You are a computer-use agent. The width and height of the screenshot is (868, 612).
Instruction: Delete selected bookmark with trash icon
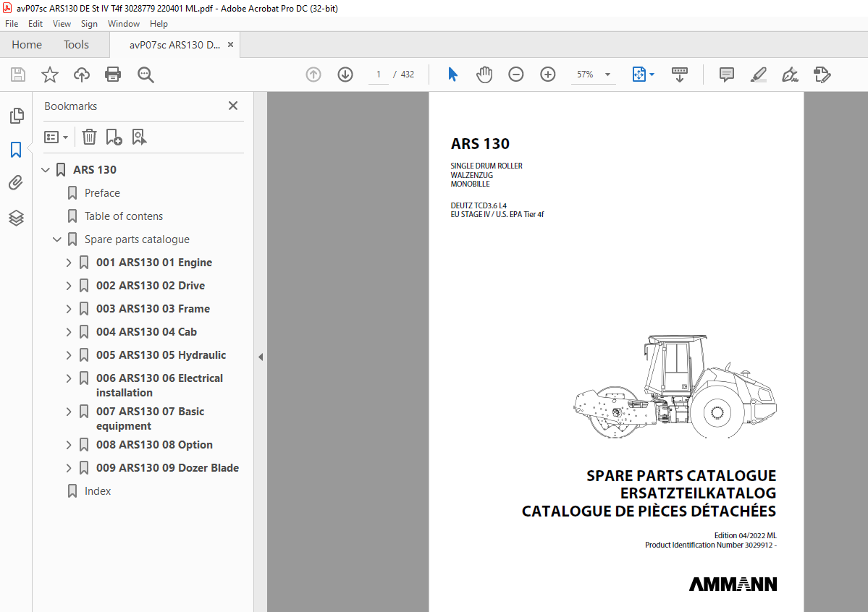pos(89,137)
